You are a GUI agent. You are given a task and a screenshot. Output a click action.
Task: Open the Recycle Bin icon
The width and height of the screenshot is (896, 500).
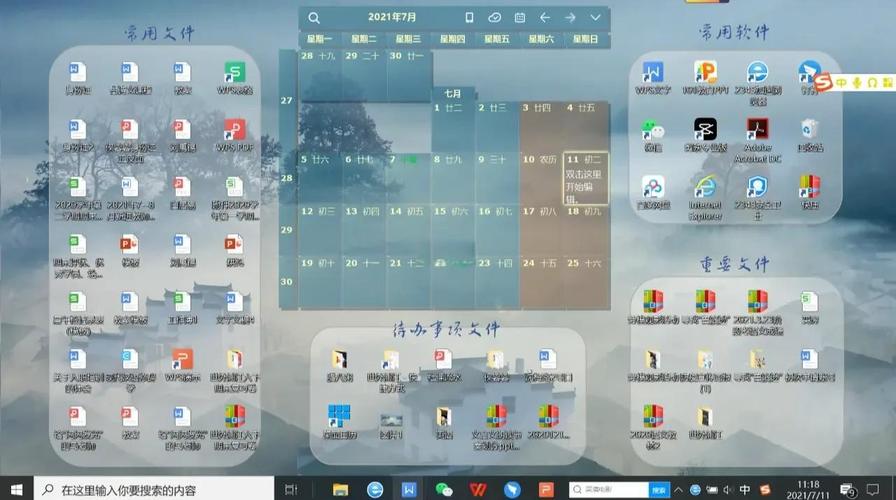810,131
